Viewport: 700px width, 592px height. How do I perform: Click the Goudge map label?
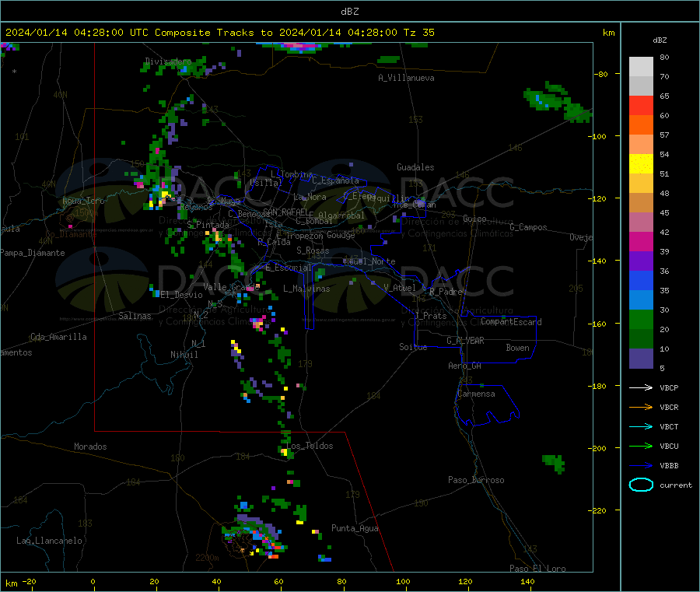[x=341, y=235]
